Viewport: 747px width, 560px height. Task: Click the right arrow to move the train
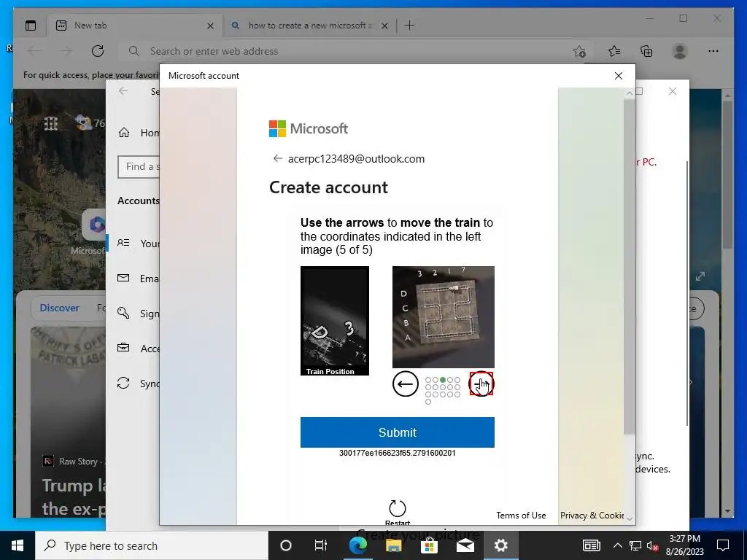click(x=481, y=384)
